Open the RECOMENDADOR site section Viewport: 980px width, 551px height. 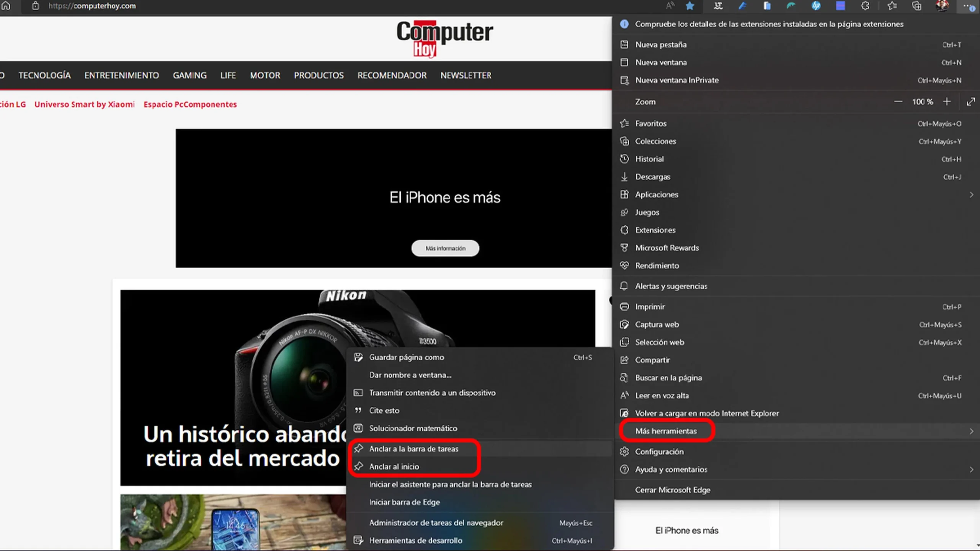392,75
